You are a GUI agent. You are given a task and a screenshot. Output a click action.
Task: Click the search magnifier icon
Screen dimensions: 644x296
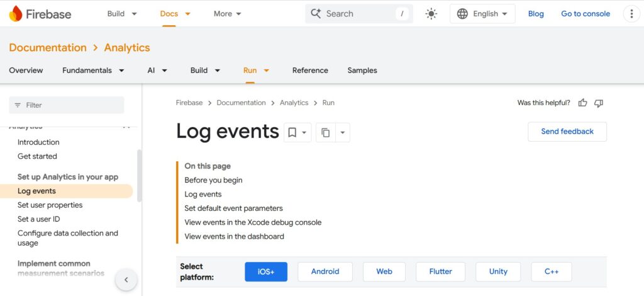(x=316, y=14)
